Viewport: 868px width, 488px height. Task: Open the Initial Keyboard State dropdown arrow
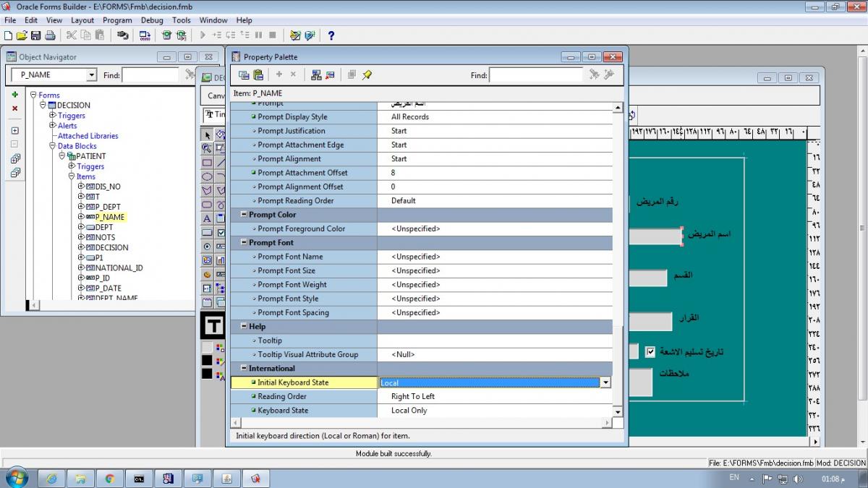point(605,383)
